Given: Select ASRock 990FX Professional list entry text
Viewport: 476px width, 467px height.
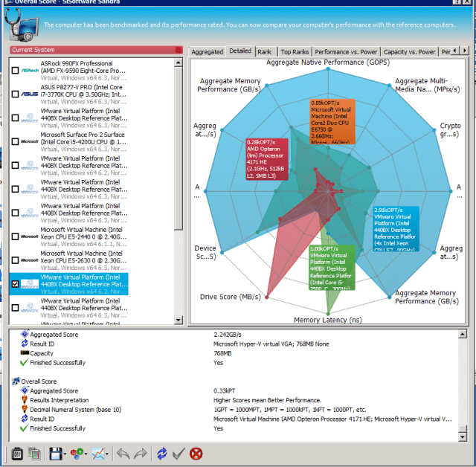Looking at the screenshot, I should tap(83, 71).
